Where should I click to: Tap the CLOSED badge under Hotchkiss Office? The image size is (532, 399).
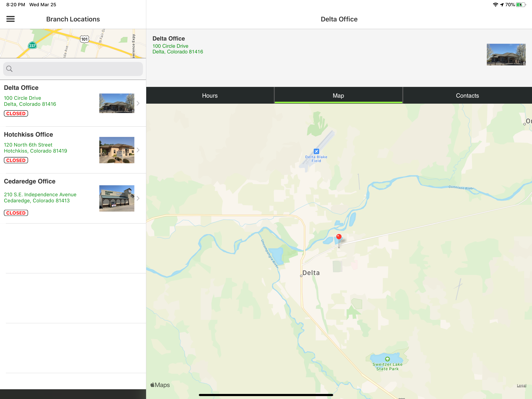[16, 160]
